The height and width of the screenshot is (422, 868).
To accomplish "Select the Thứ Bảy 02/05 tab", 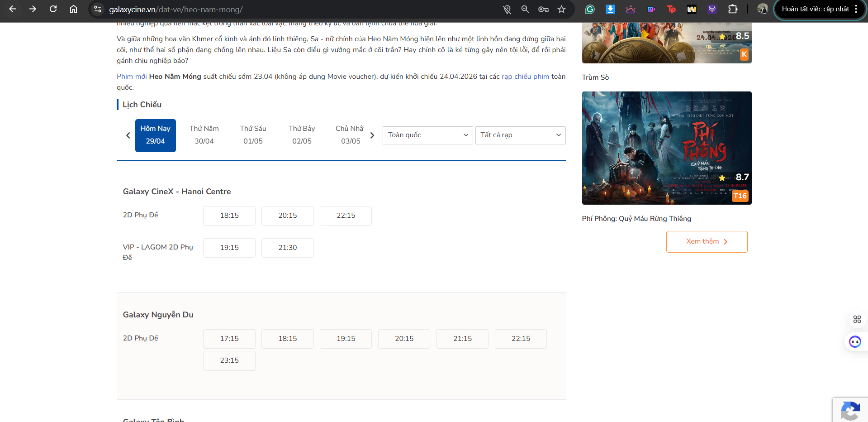I will (x=302, y=135).
